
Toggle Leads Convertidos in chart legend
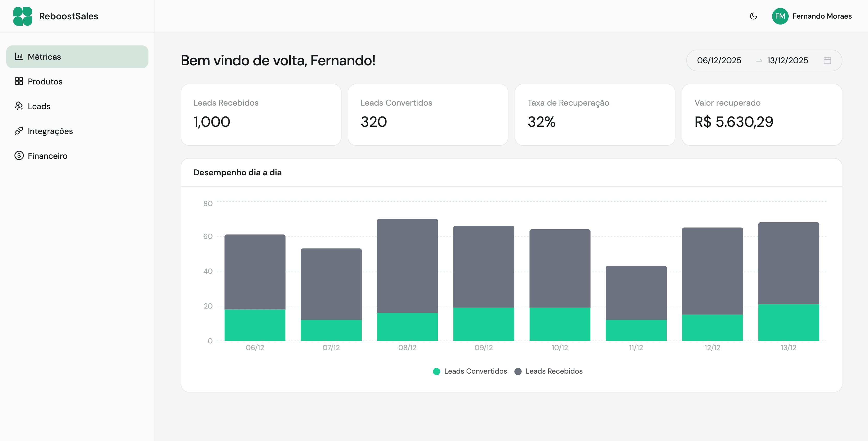pyautogui.click(x=470, y=371)
